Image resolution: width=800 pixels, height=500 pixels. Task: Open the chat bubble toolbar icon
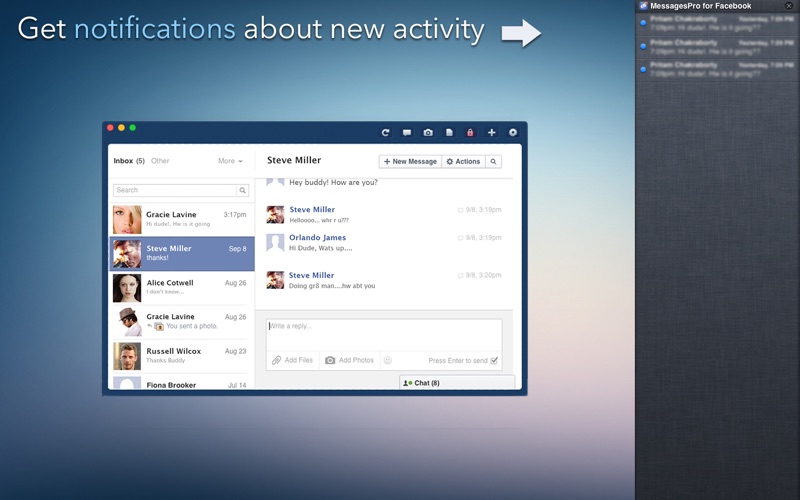[x=407, y=132]
